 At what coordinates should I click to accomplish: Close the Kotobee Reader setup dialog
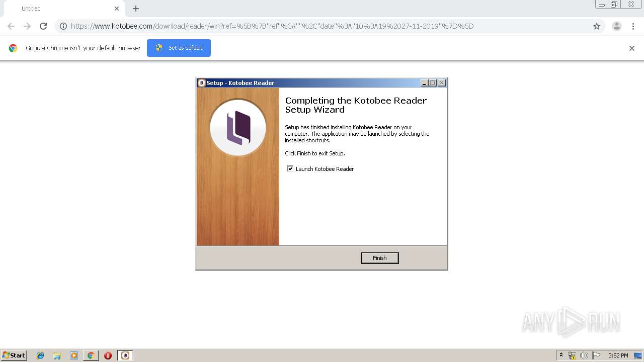click(442, 83)
